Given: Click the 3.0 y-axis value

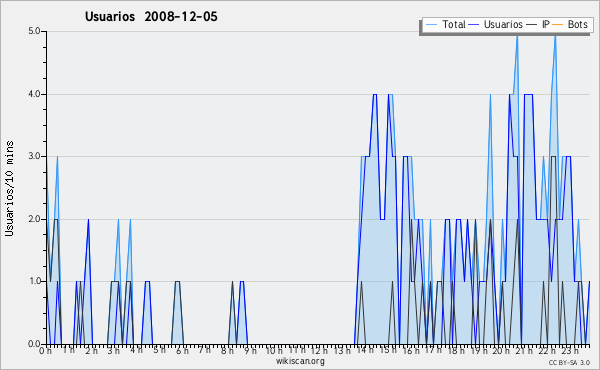Looking at the screenshot, I should point(34,156).
